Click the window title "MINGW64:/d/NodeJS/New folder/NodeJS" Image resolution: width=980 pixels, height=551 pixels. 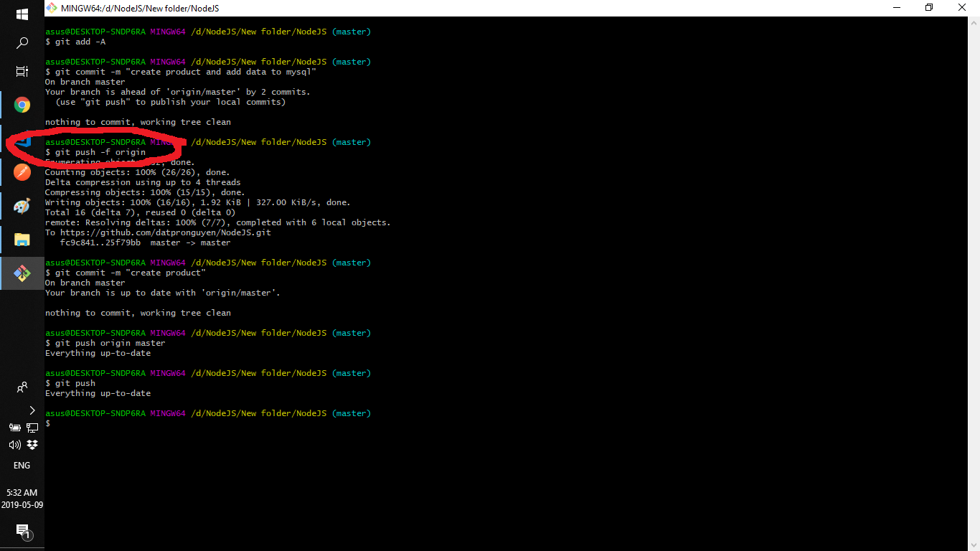click(140, 8)
